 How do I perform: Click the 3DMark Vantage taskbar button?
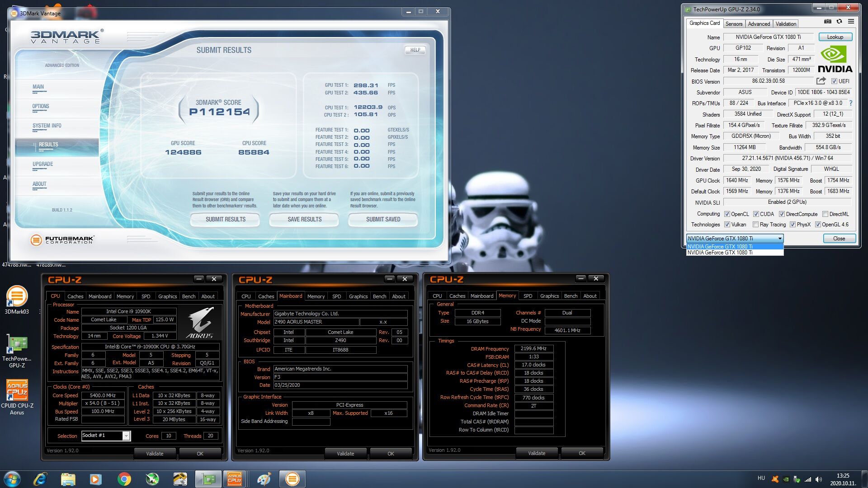[x=292, y=479]
